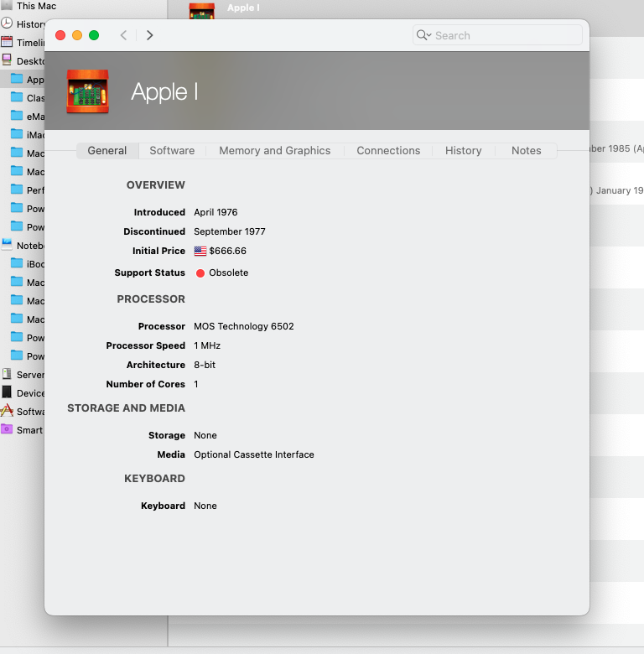Image resolution: width=644 pixels, height=654 pixels.
Task: Click the '$666.66' price value
Action: point(228,251)
